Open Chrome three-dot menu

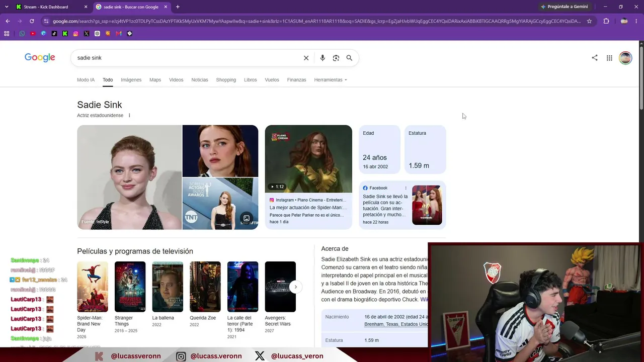637,21
